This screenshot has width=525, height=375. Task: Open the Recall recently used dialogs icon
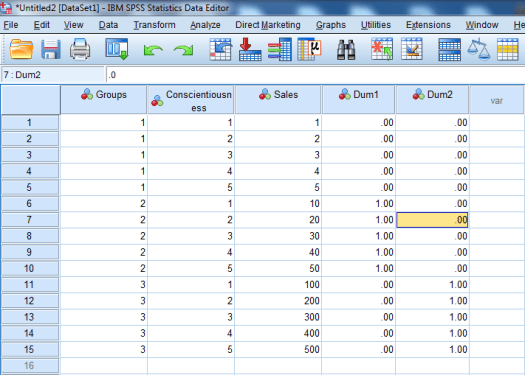(x=117, y=49)
